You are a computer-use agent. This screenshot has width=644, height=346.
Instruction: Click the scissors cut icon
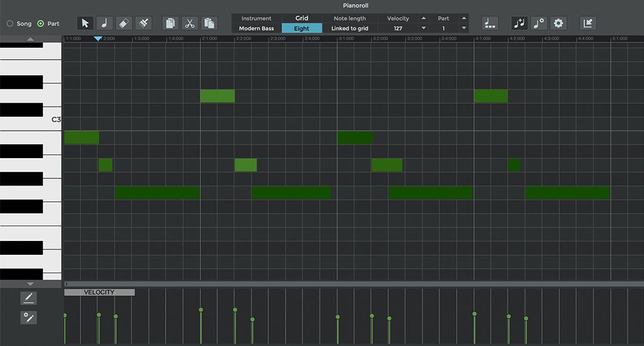(x=190, y=23)
